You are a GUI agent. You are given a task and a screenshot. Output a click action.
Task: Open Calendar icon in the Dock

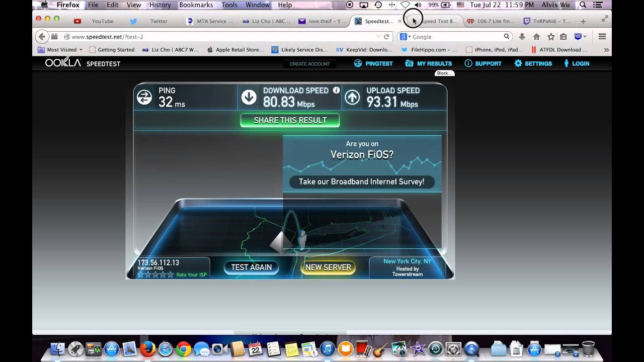[255, 349]
